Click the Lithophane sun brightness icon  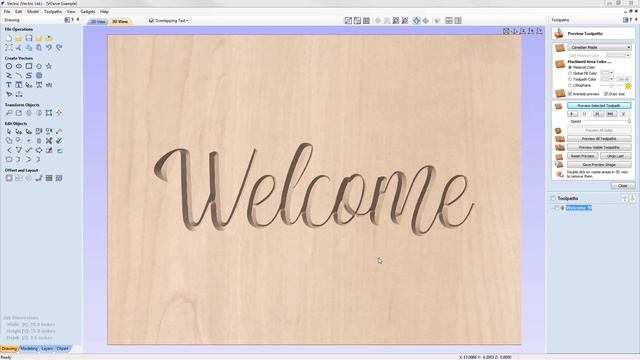[628, 86]
